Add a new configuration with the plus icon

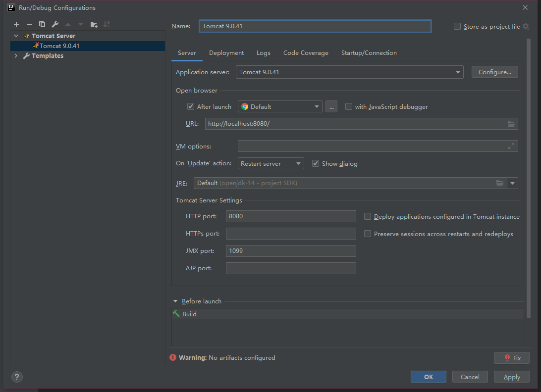click(16, 24)
